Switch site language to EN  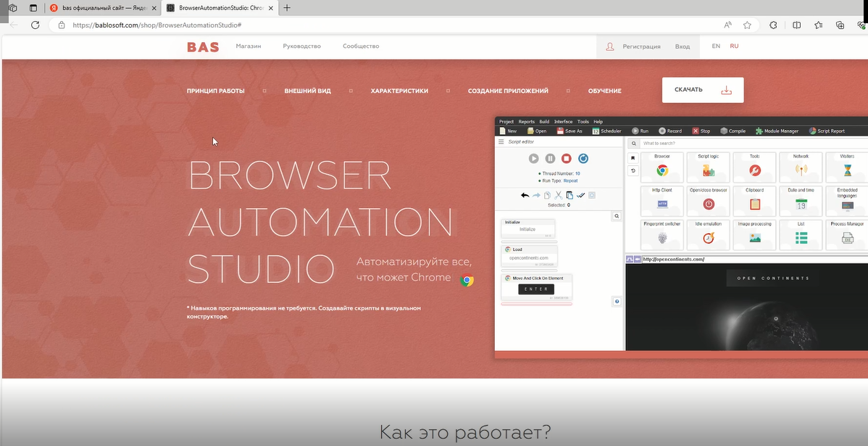(716, 46)
